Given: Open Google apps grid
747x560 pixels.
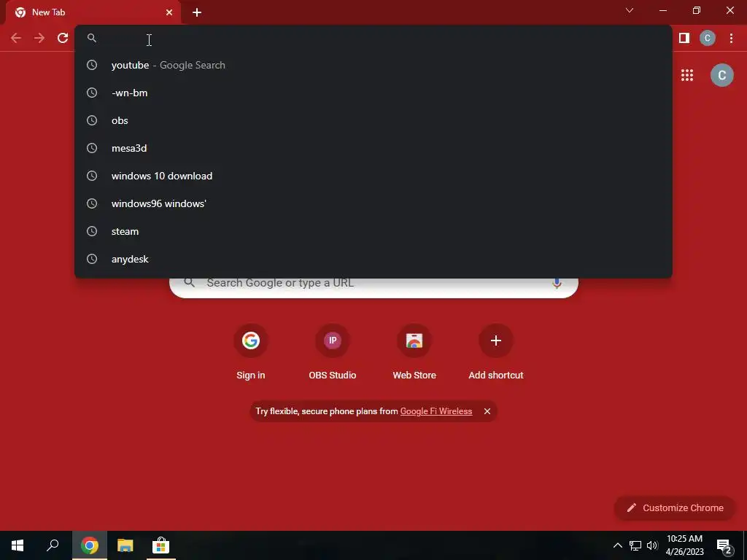Looking at the screenshot, I should click(687, 75).
